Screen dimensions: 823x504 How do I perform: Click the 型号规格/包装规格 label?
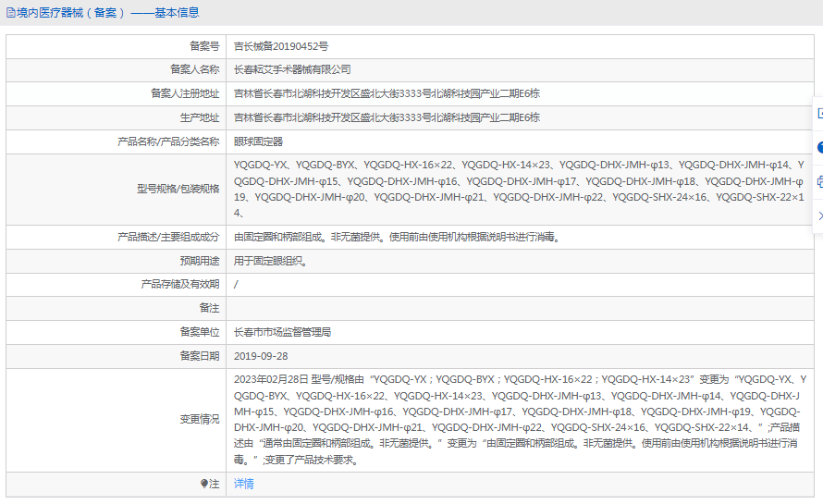click(178, 189)
